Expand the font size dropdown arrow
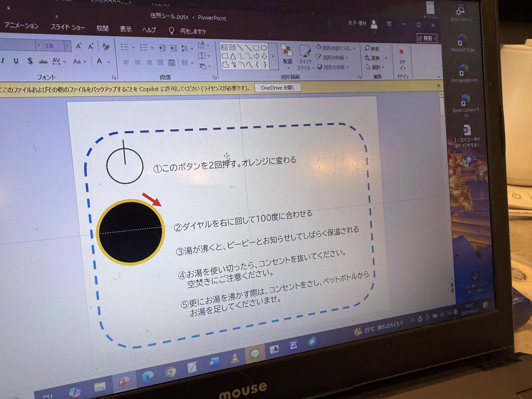 click(68, 46)
